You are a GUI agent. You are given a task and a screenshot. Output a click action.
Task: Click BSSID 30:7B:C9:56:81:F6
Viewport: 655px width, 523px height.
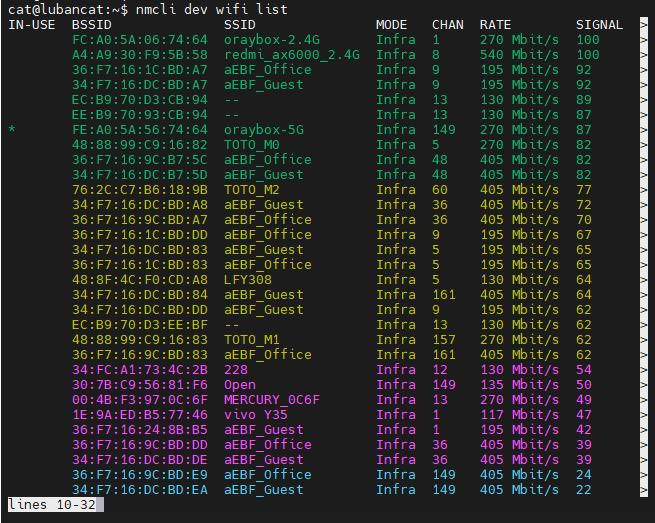click(x=140, y=385)
